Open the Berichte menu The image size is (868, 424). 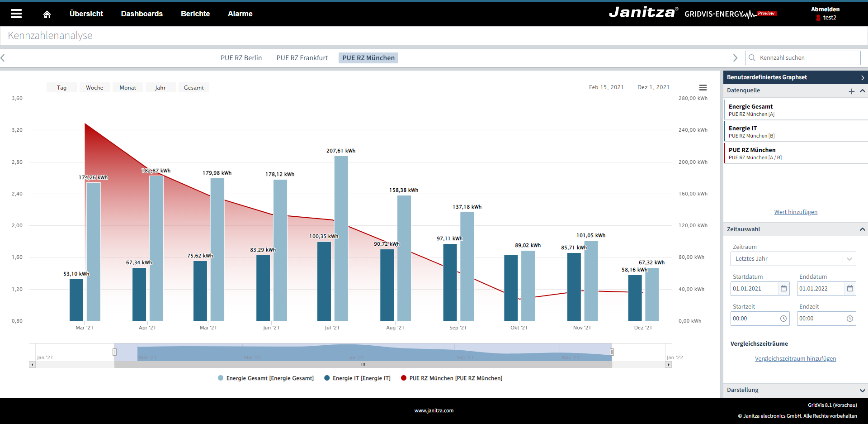(x=195, y=14)
